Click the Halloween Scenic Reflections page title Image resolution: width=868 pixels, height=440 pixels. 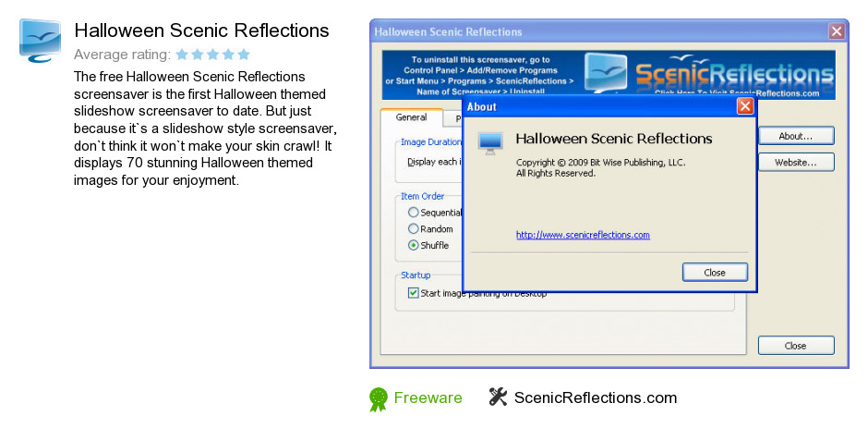coord(201,31)
